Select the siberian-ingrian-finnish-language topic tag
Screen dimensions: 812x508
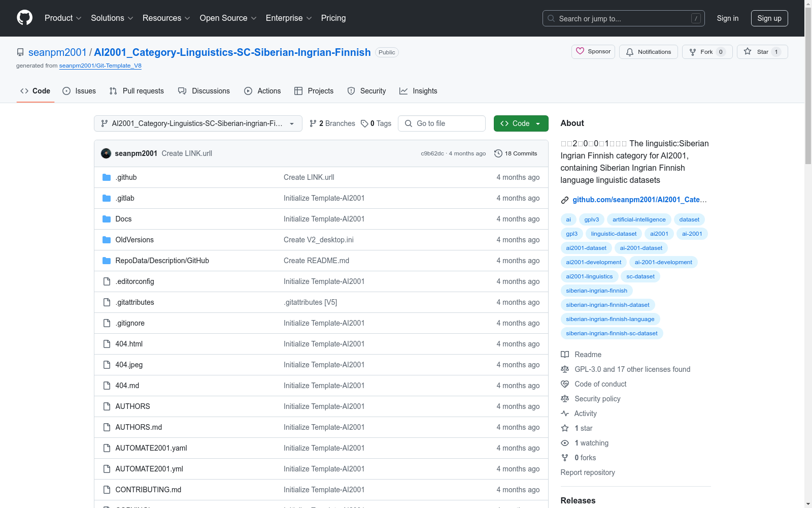click(x=610, y=319)
